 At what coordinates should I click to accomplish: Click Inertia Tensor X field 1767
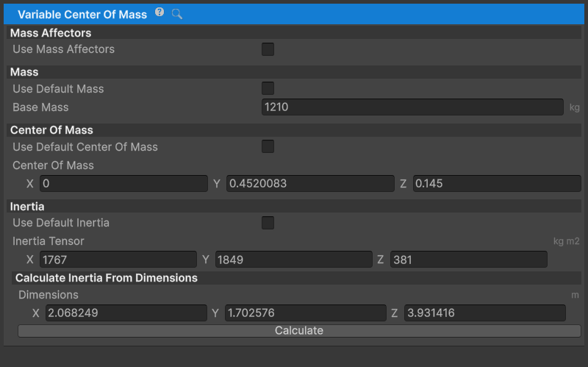[x=118, y=260]
